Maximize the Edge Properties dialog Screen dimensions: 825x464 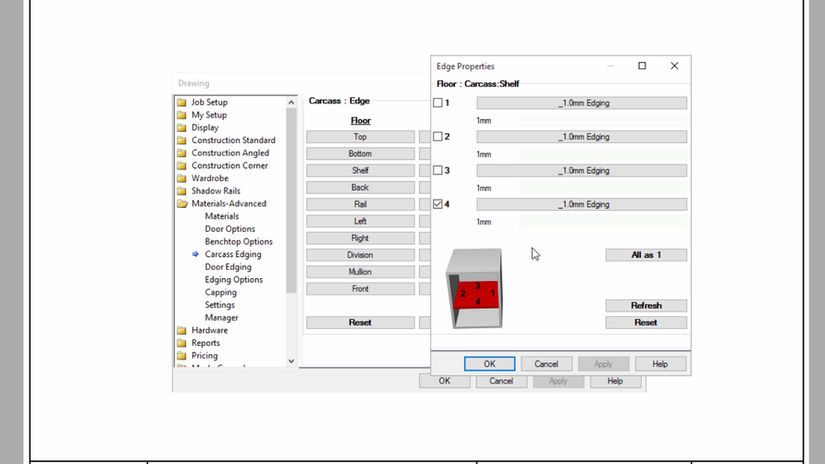coord(642,66)
